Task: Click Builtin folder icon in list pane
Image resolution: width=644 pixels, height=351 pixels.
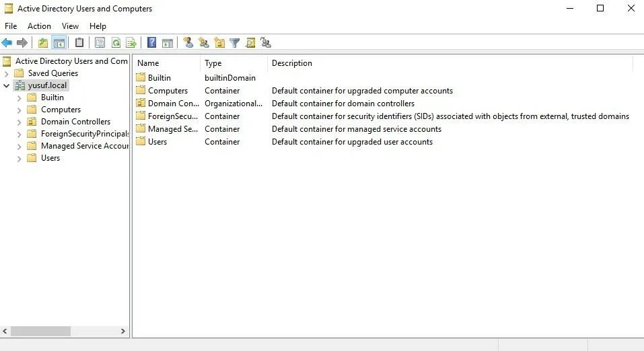Action: 141,77
